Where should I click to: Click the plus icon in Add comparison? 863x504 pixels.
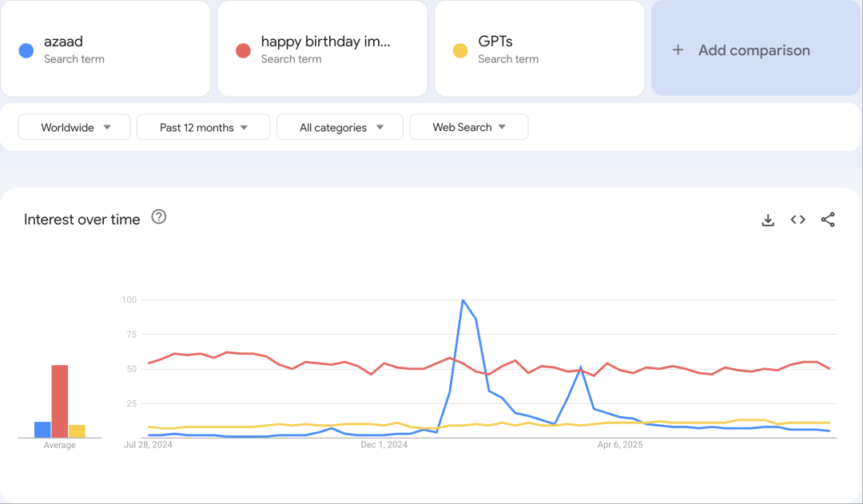(x=678, y=50)
